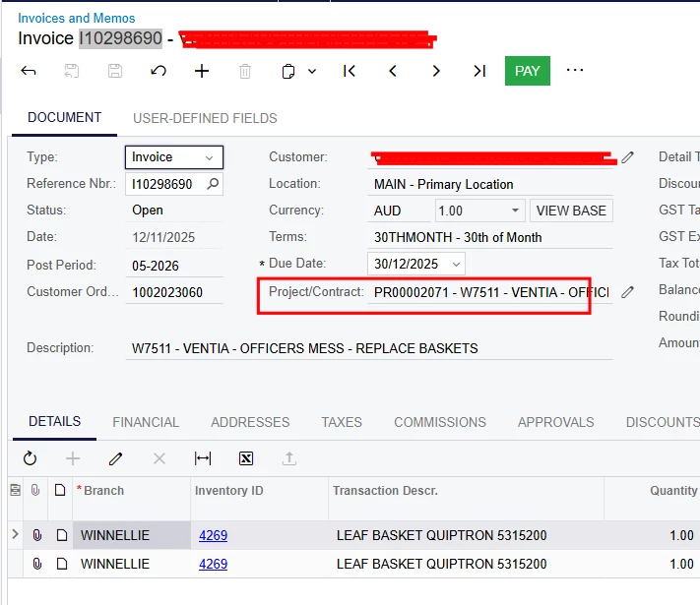This screenshot has height=605, width=700.
Task: Sort by Transaction Descr. column header
Action: pyautogui.click(x=466, y=499)
